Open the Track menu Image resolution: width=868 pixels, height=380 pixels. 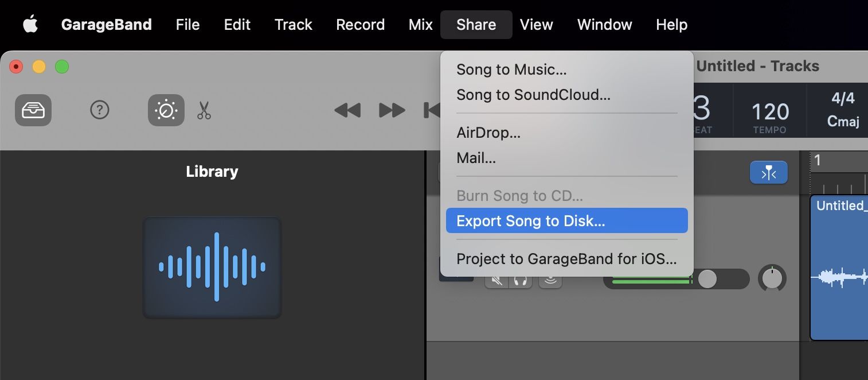pyautogui.click(x=294, y=25)
